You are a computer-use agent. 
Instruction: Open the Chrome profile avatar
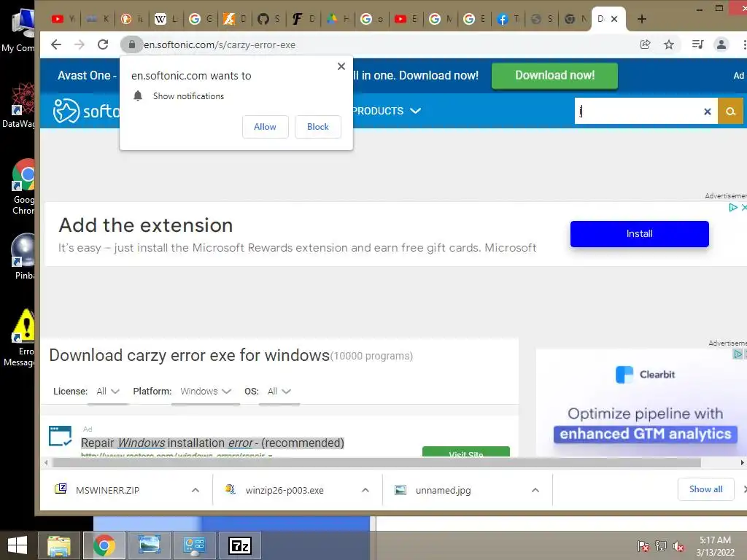click(x=721, y=44)
